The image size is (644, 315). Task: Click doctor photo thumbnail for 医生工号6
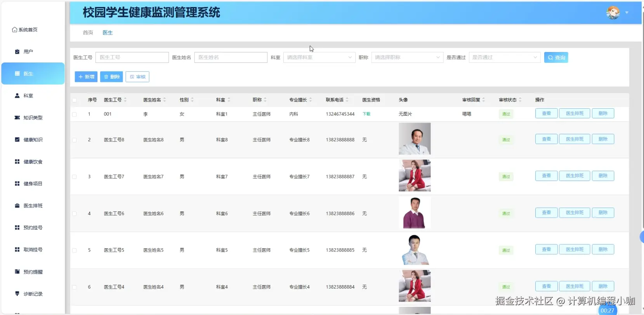[415, 213]
